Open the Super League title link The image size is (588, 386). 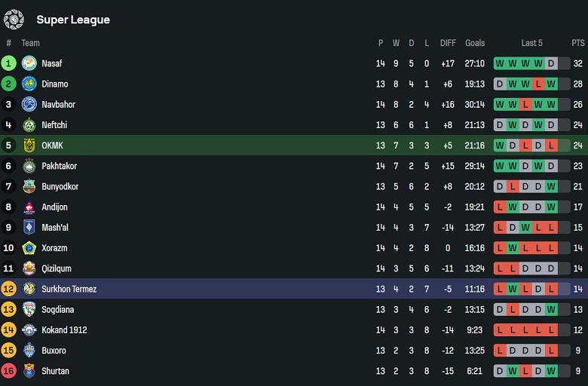(x=73, y=20)
